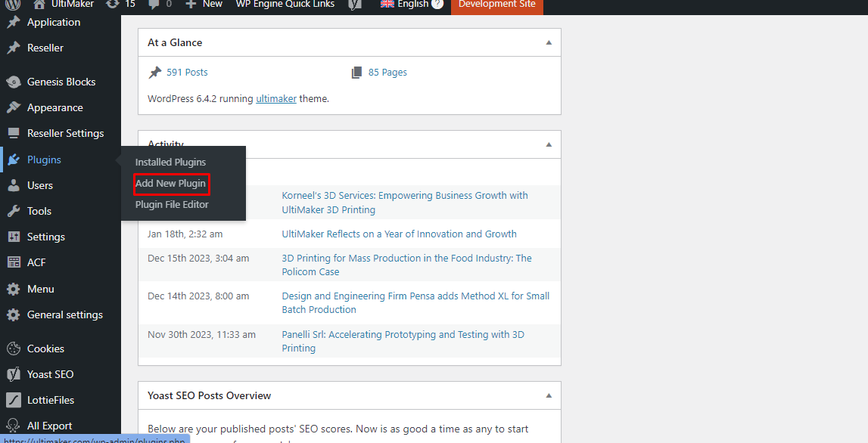Open Installed Plugins from the submenu
The image size is (868, 443).
tap(170, 162)
